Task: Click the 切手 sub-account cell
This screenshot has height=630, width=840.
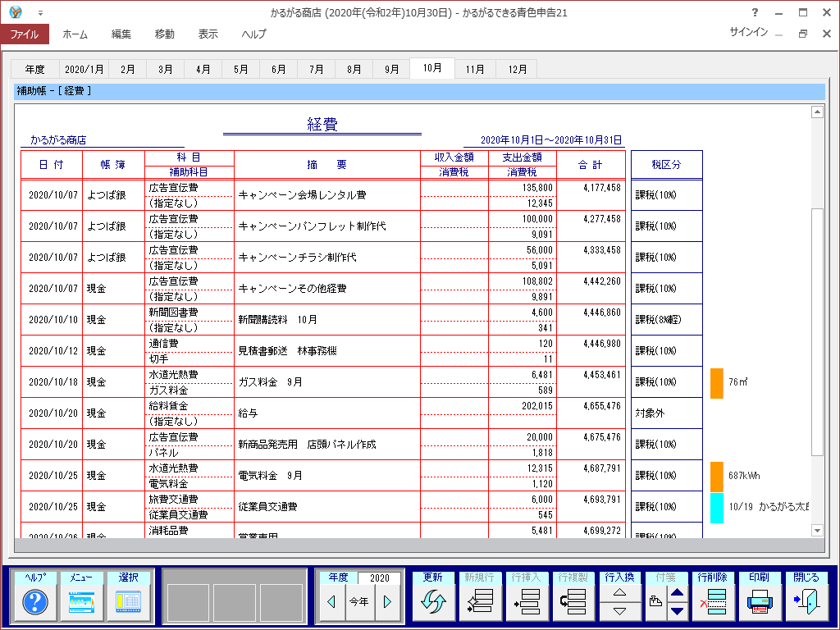Action: click(189, 359)
